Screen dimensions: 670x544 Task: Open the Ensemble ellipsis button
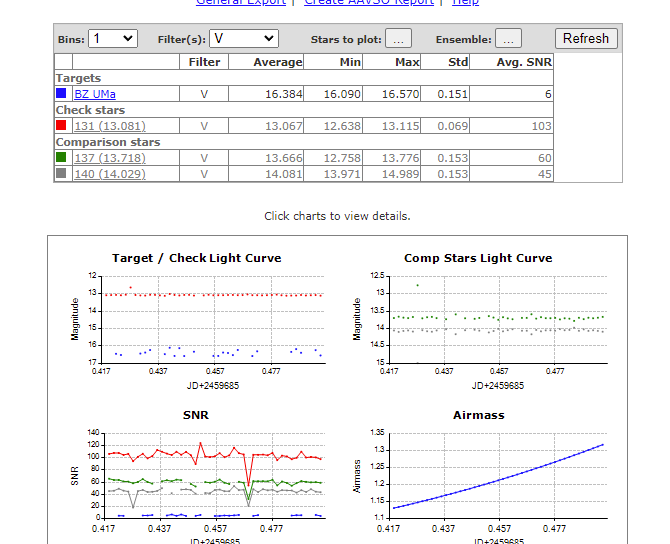(507, 39)
